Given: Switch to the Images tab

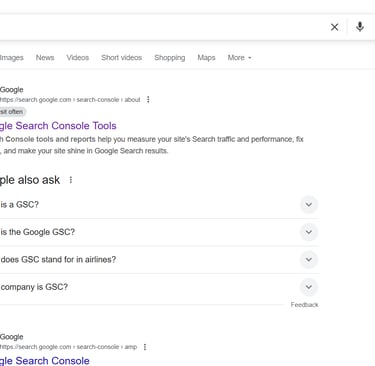Looking at the screenshot, I should pyautogui.click(x=12, y=58).
